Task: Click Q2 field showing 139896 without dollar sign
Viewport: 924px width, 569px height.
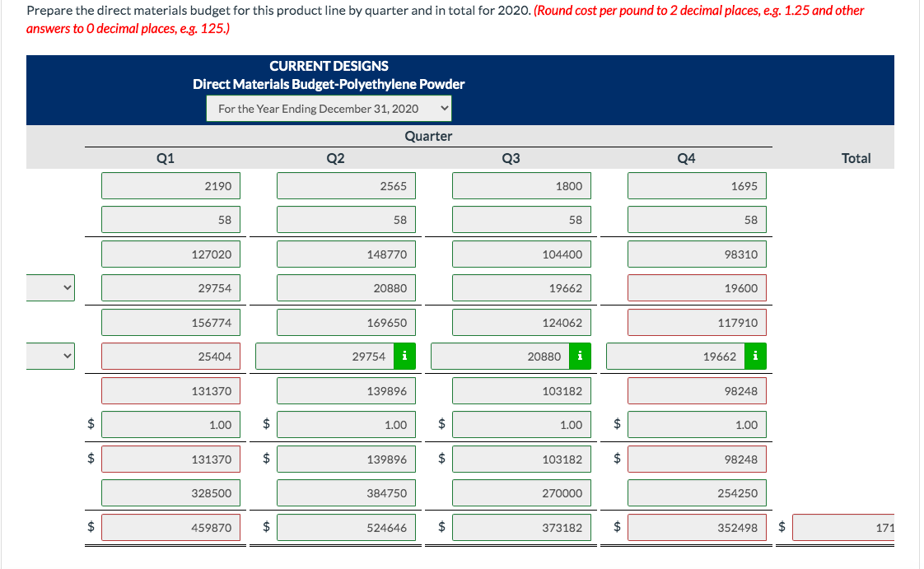Action: point(347,391)
